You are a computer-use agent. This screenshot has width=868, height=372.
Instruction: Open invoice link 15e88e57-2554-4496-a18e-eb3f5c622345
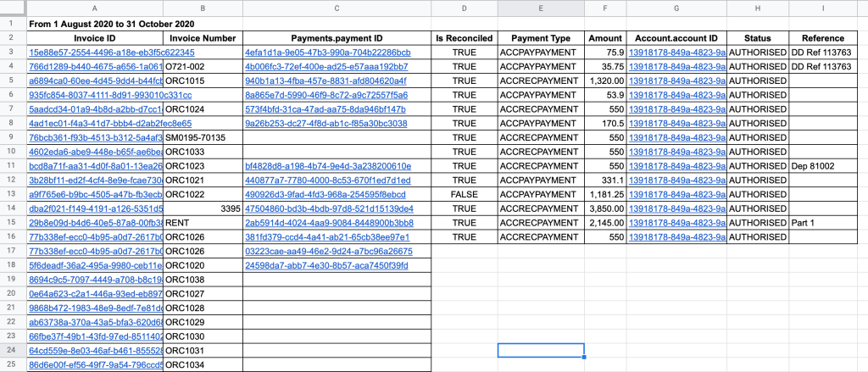click(x=112, y=53)
